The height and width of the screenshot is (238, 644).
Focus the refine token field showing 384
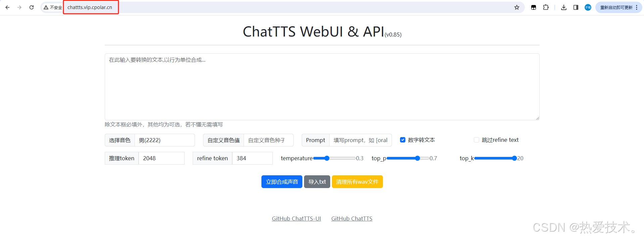(x=252, y=158)
